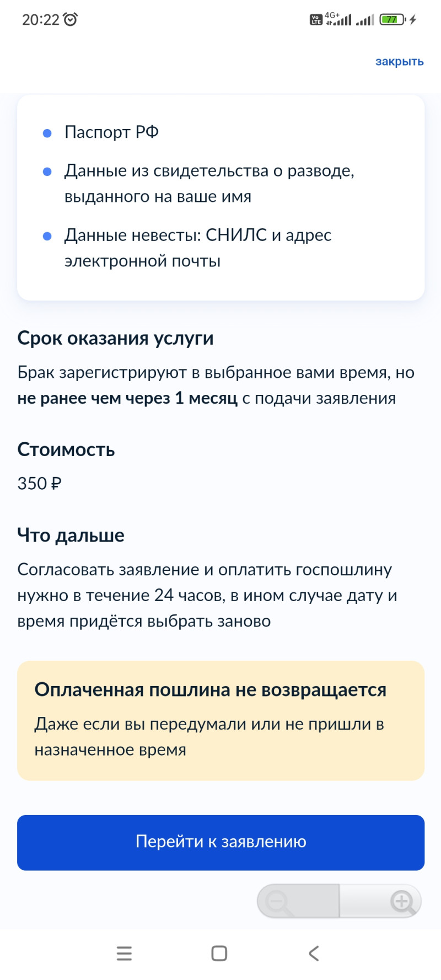
Task: Tap the zoom in magnifier icon
Action: 402,902
